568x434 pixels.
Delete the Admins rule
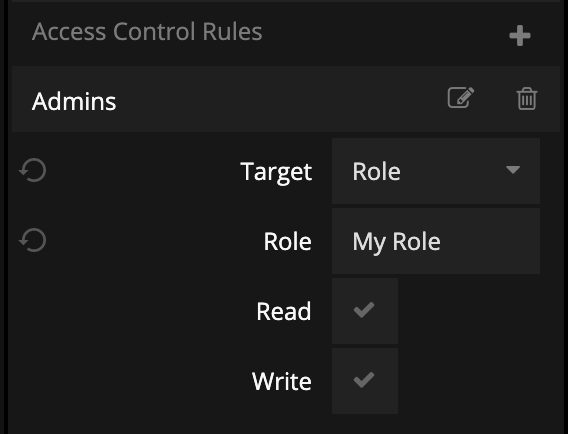pos(527,98)
